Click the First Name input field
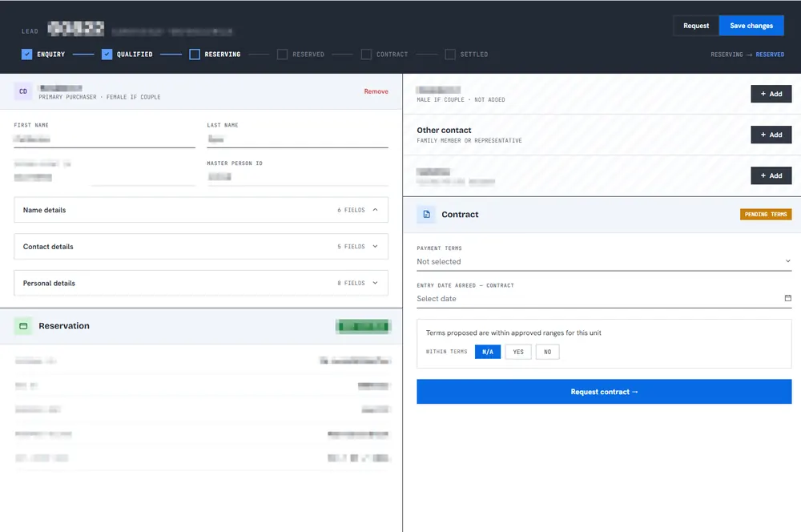Viewport: 801px width, 532px height. coord(104,139)
